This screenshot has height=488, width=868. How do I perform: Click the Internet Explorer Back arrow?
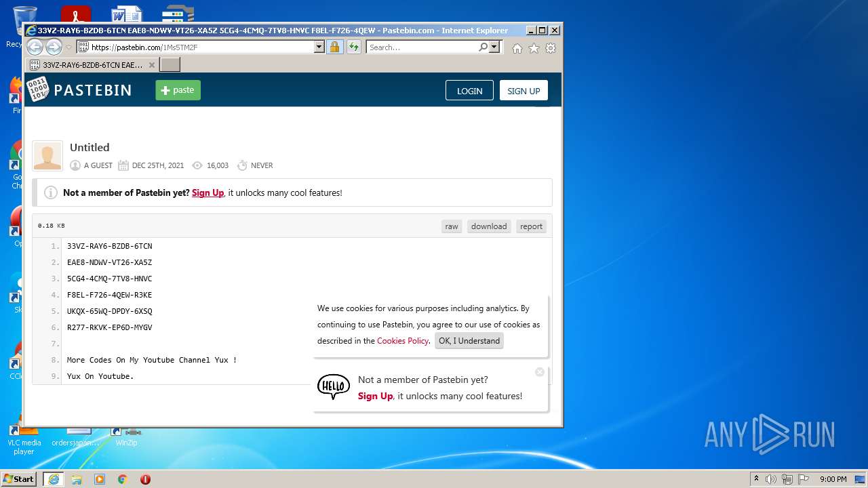tap(35, 47)
